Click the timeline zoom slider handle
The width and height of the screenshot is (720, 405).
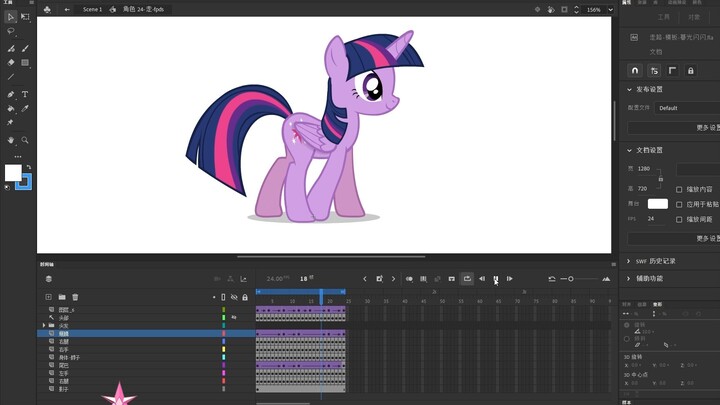(x=571, y=279)
